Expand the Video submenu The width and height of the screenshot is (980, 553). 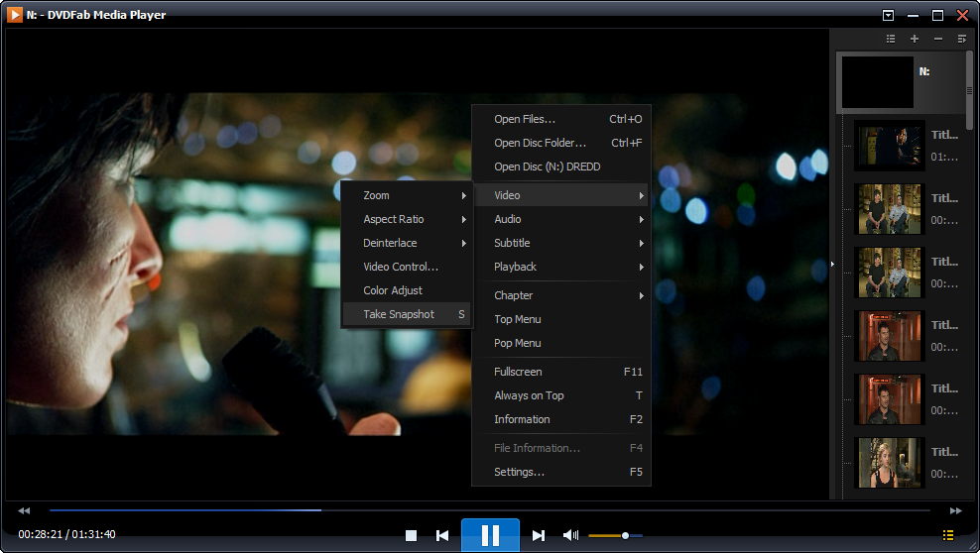click(x=561, y=195)
